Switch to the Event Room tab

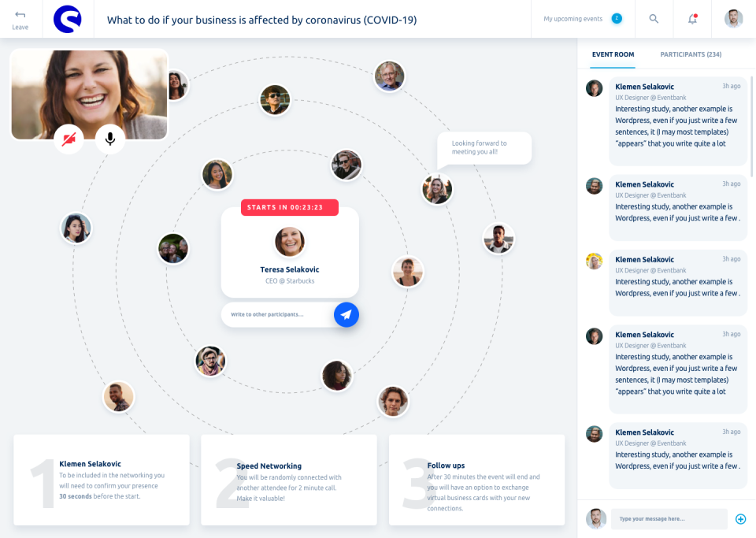pos(613,54)
